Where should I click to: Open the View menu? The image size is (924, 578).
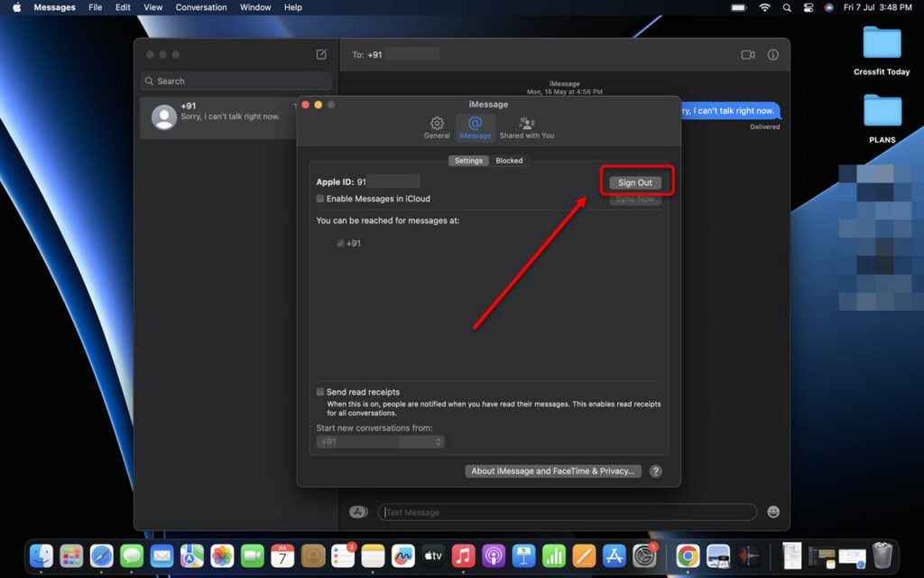click(152, 7)
